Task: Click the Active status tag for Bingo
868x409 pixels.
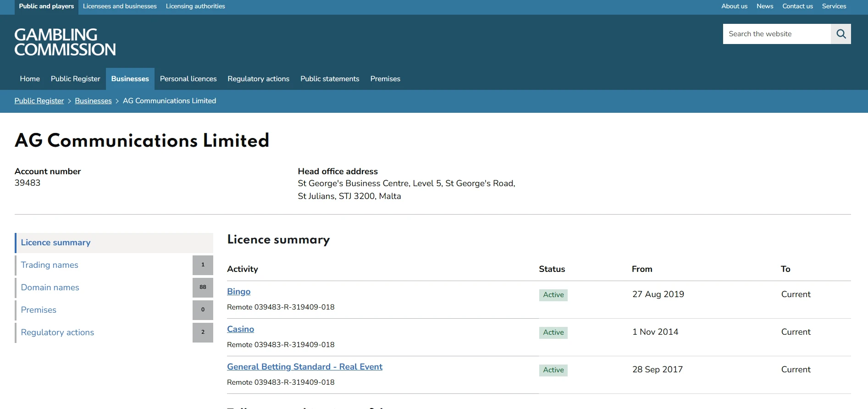Action: click(553, 295)
